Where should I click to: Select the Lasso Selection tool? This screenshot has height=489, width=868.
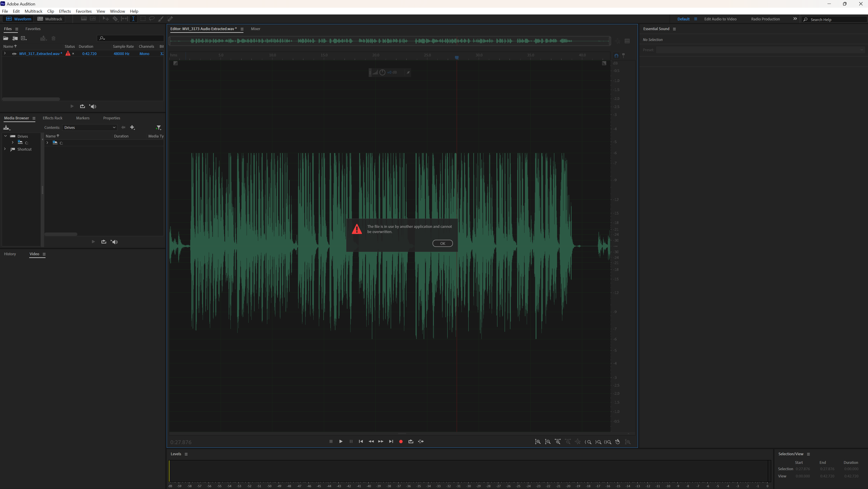click(152, 19)
